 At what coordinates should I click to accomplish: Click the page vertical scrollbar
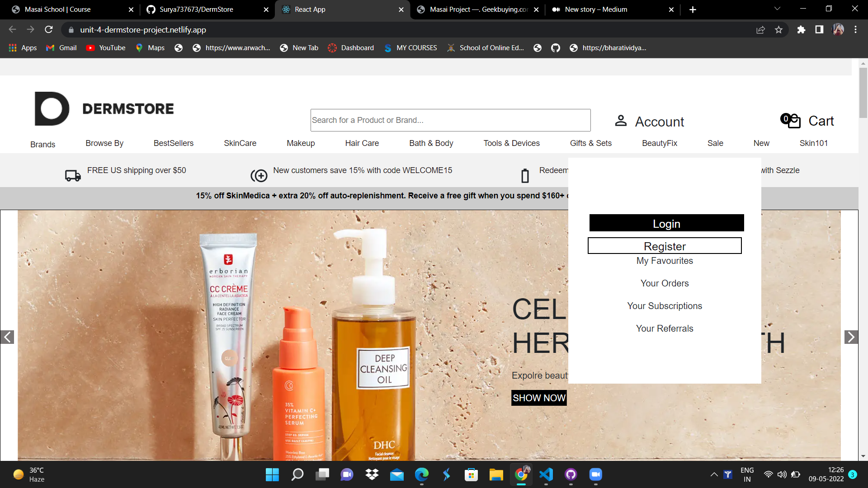click(x=863, y=93)
